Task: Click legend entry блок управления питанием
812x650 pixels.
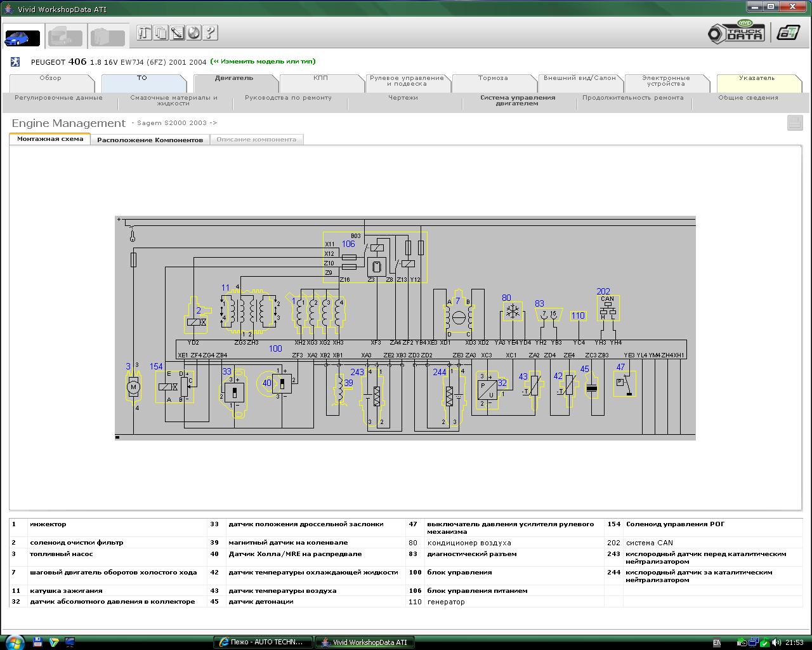Action: point(477,591)
